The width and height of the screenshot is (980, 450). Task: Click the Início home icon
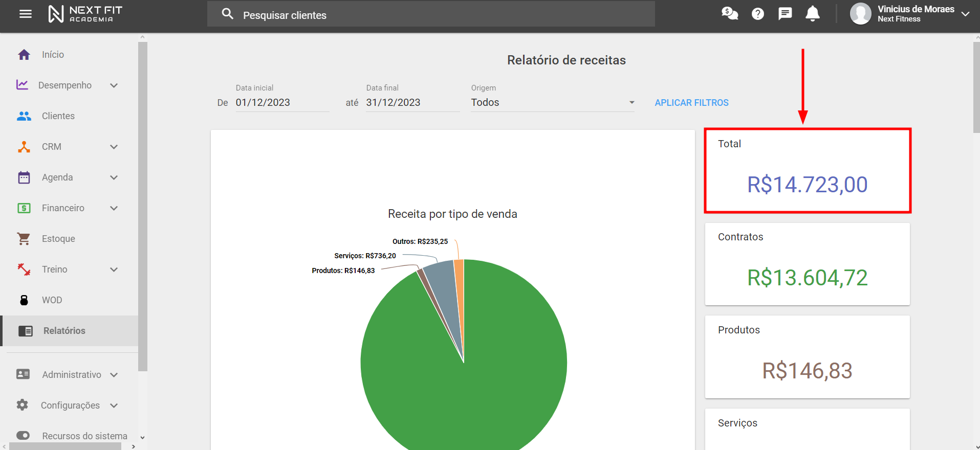[24, 55]
